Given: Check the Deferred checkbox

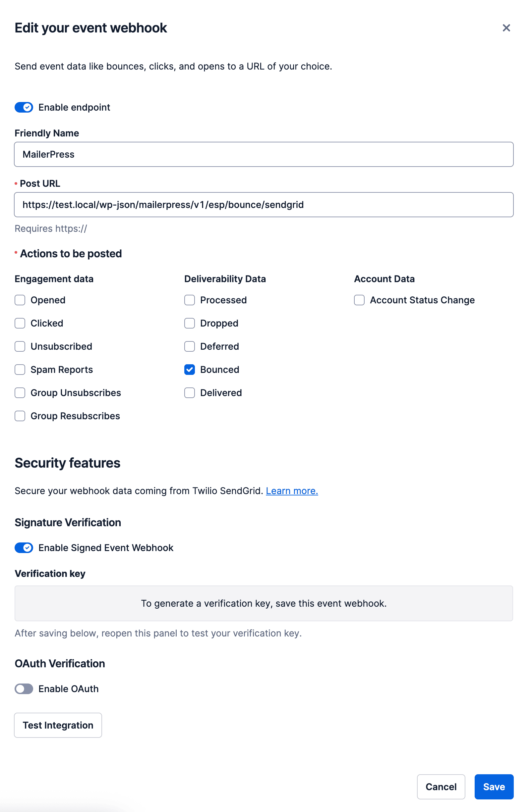Looking at the screenshot, I should point(190,346).
